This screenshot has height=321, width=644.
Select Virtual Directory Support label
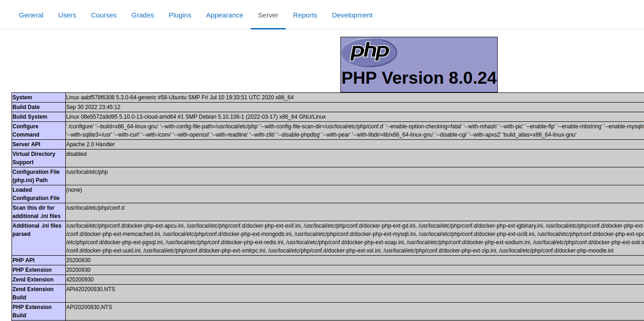39,158
